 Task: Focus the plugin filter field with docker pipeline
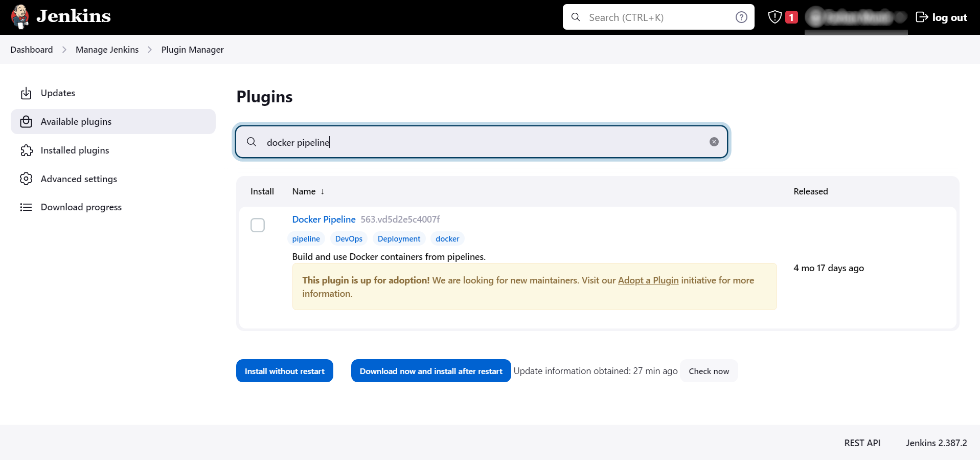click(482, 142)
